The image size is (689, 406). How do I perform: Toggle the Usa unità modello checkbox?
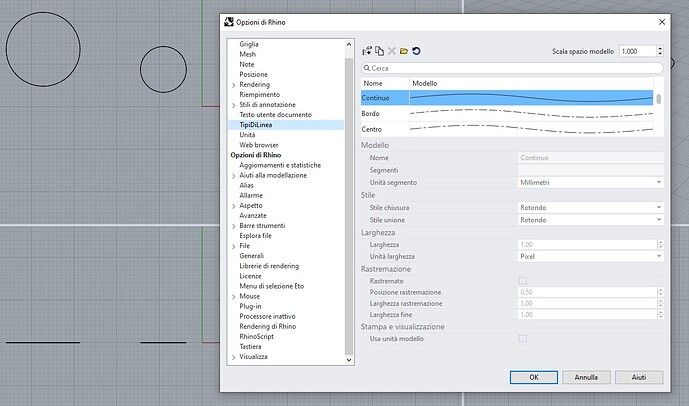click(522, 338)
